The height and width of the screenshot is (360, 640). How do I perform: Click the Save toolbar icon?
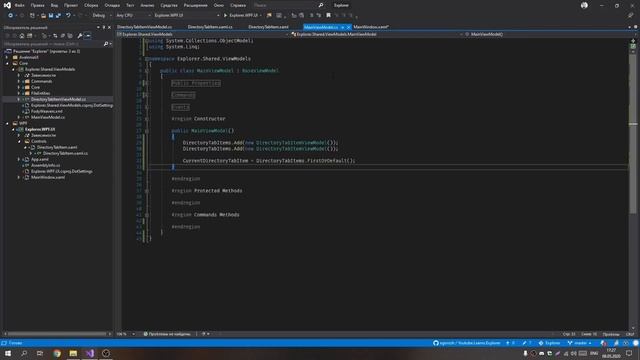(x=51, y=16)
